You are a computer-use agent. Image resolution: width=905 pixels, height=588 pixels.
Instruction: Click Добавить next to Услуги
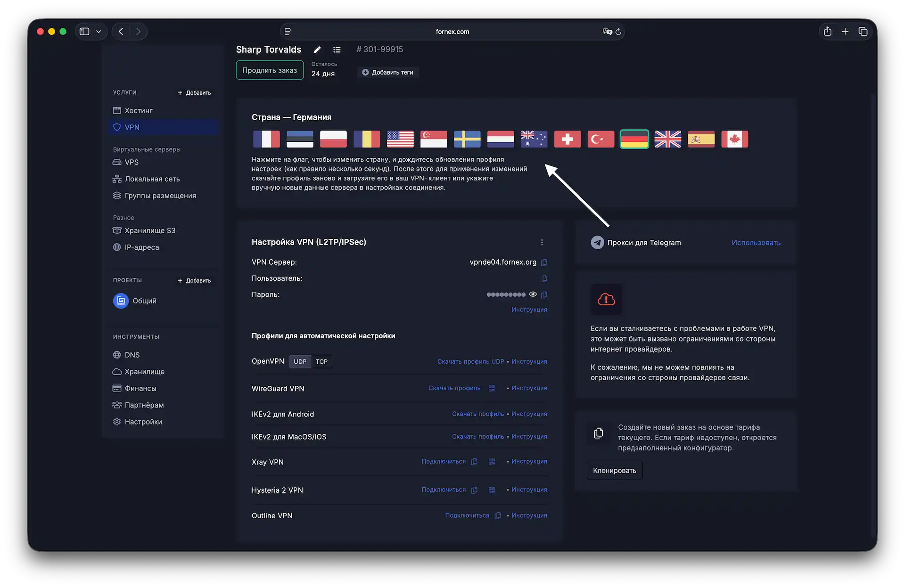[194, 93]
